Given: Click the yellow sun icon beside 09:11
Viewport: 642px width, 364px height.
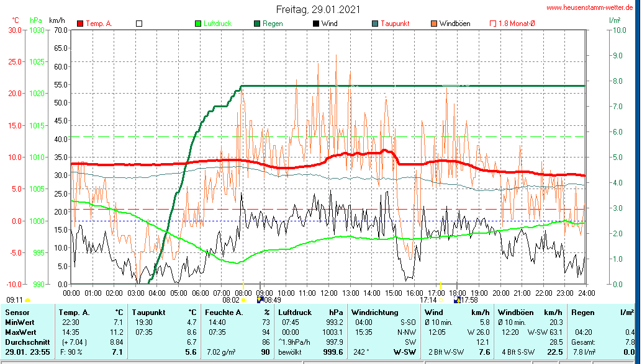Looking at the screenshot, I should click(27, 300).
